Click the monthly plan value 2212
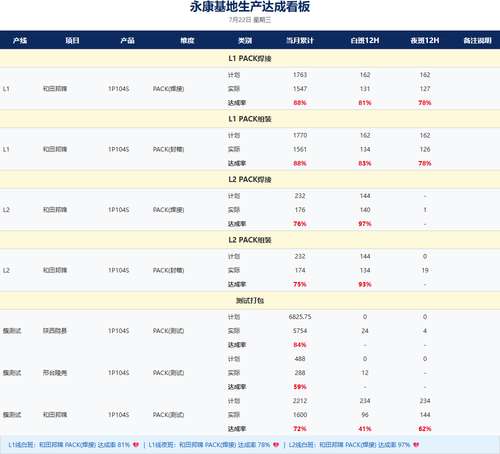Screen dimensions: 500x454 coord(300,401)
